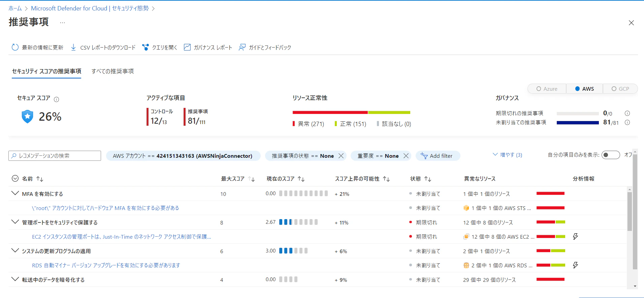Click the refresh icon in the toolbar
Viewport: 644px width, 298px height.
15,47
